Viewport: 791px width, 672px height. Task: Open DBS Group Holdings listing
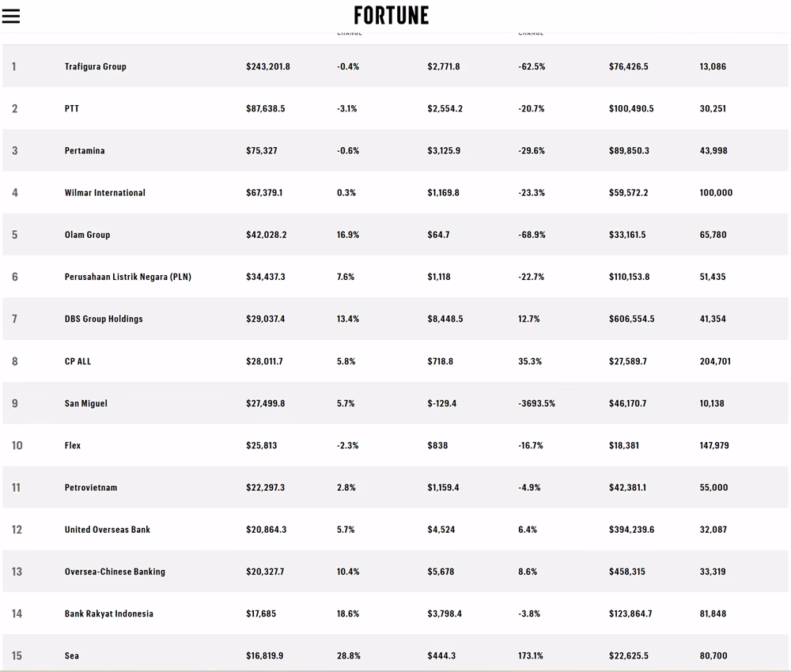click(105, 319)
